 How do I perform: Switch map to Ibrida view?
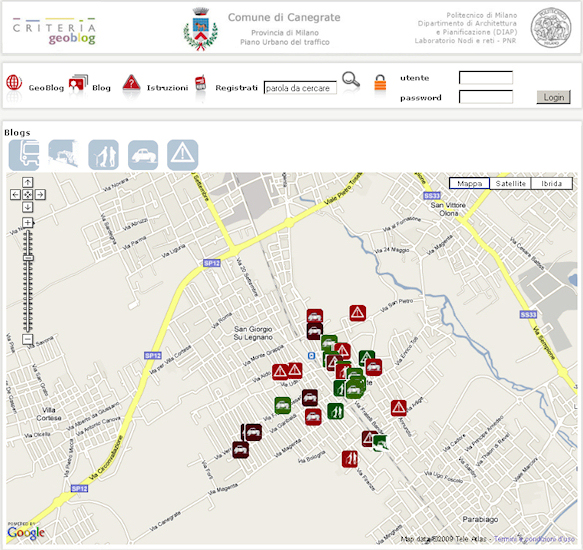click(551, 183)
